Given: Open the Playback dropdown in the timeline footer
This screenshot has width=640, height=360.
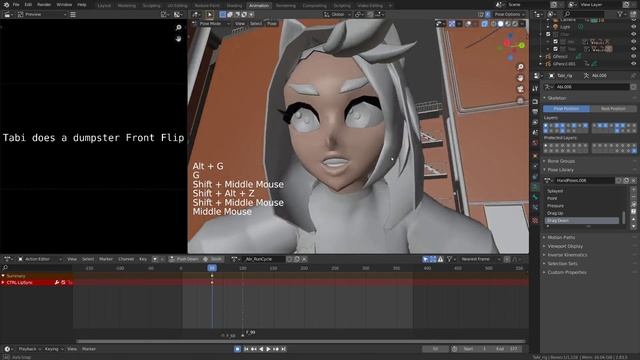Looking at the screenshot, I should tap(29, 349).
